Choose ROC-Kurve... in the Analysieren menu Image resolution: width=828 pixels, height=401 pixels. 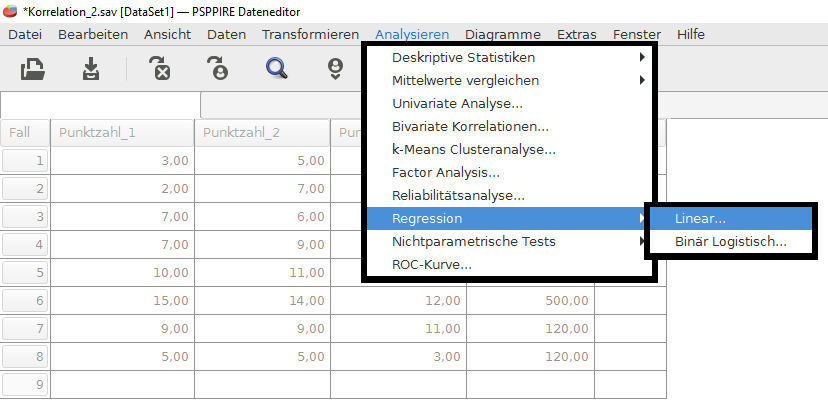tap(432, 265)
